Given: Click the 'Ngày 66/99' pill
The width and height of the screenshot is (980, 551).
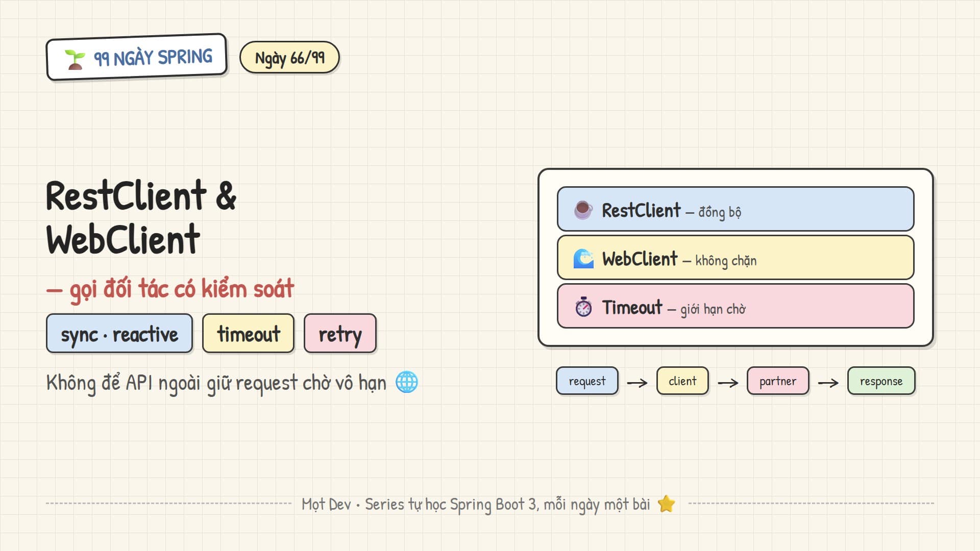Looking at the screenshot, I should 289,58.
